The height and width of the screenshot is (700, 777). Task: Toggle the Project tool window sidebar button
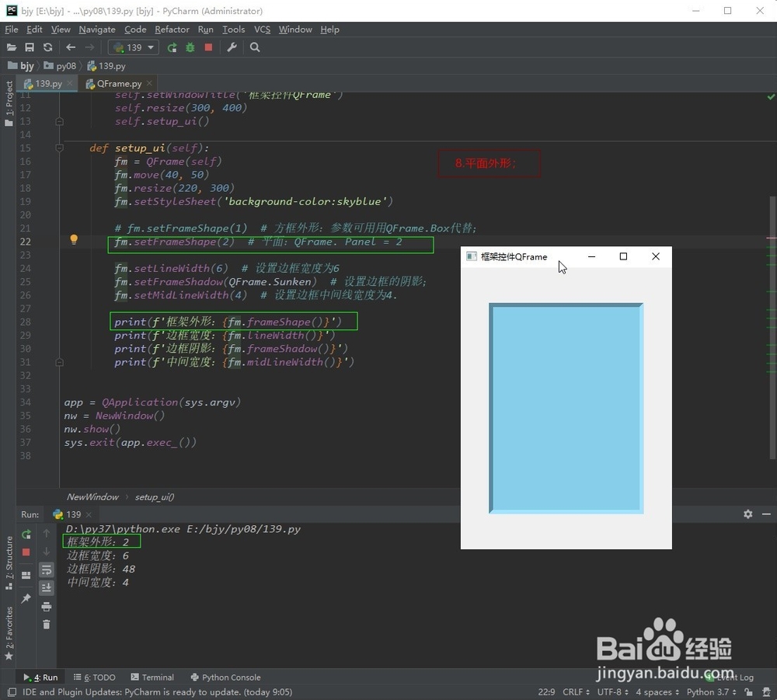[9, 103]
